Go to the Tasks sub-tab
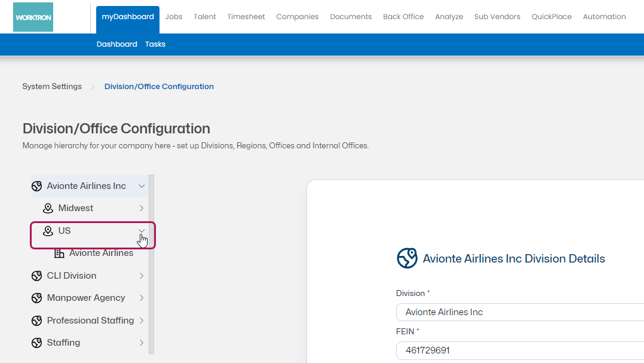The image size is (644, 363). coord(155,44)
